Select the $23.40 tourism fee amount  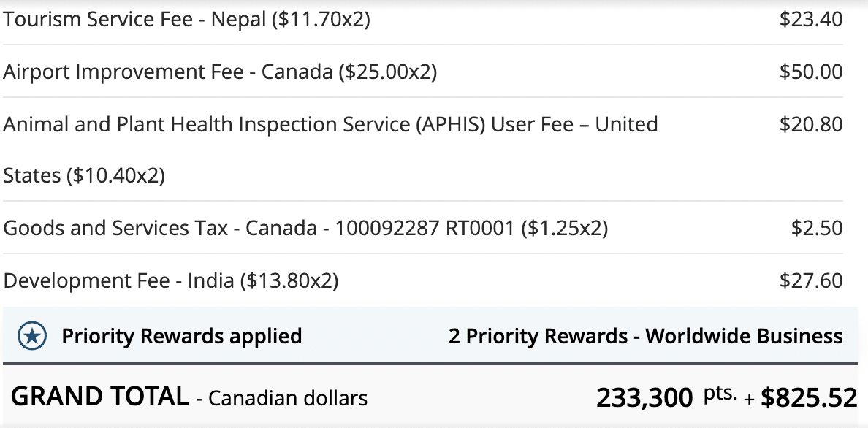pyautogui.click(x=811, y=19)
